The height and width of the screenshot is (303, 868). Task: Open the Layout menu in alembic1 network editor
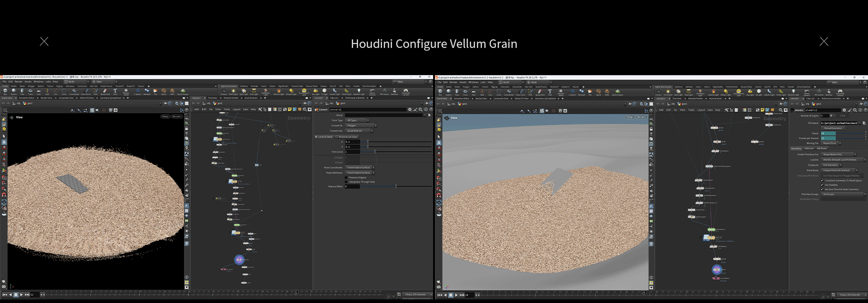click(x=701, y=110)
